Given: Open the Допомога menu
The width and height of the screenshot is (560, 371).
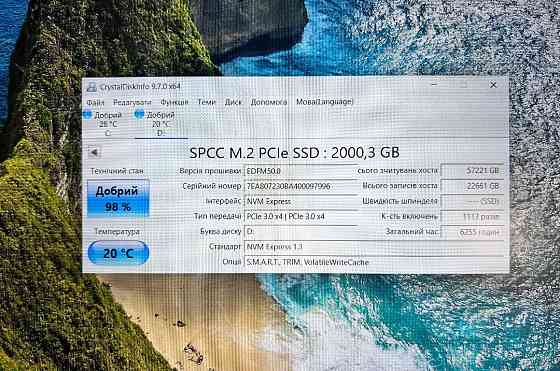Looking at the screenshot, I should click(x=269, y=102).
